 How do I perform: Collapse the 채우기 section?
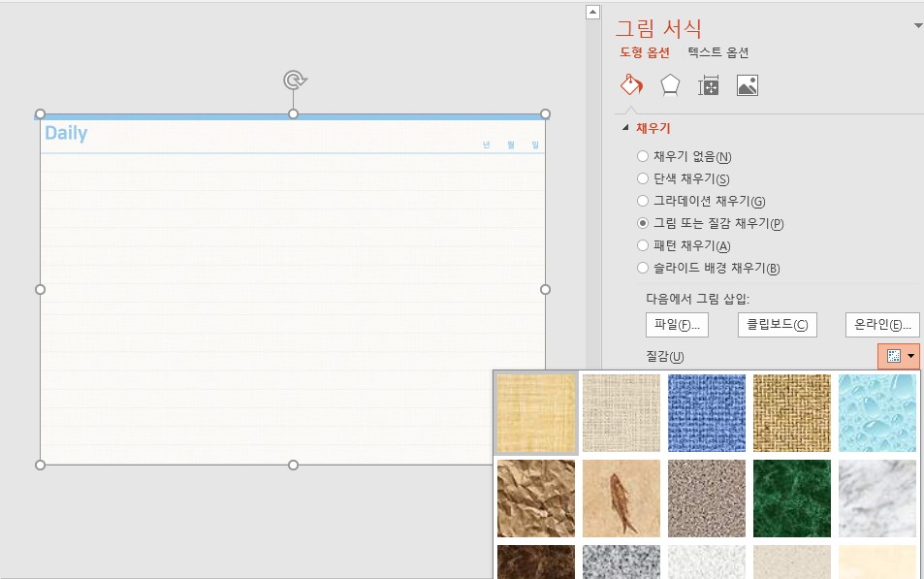[625, 127]
